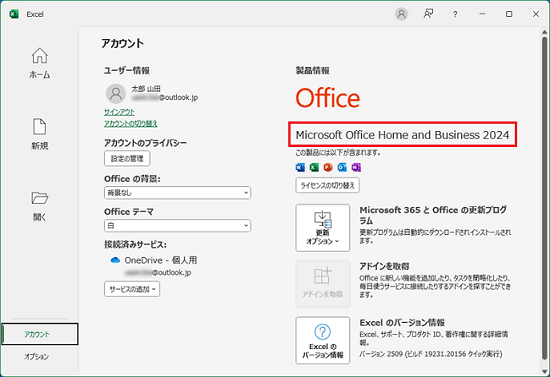This screenshot has width=550, height=377.
Task: Open the 新規 new workbook page
Action: (x=40, y=134)
